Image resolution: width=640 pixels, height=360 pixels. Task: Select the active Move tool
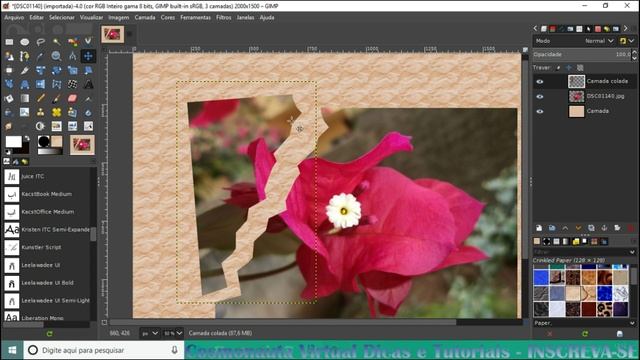pos(88,56)
